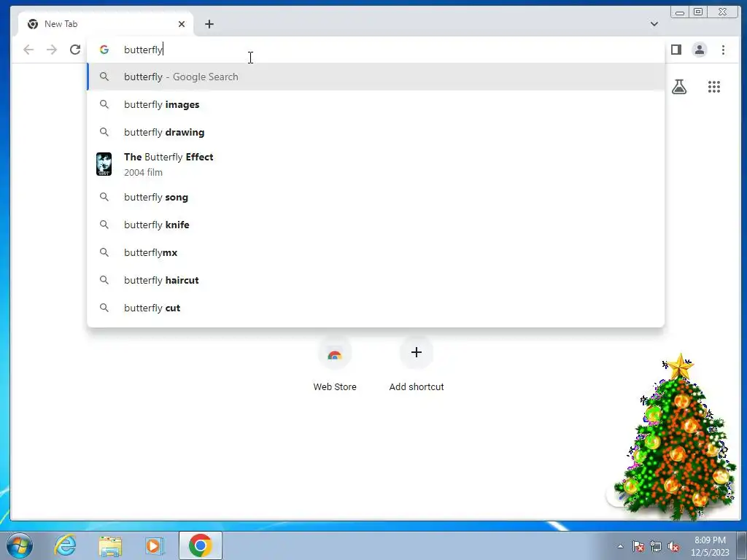Open the side panel icon
The height and width of the screenshot is (560, 747).
(676, 50)
